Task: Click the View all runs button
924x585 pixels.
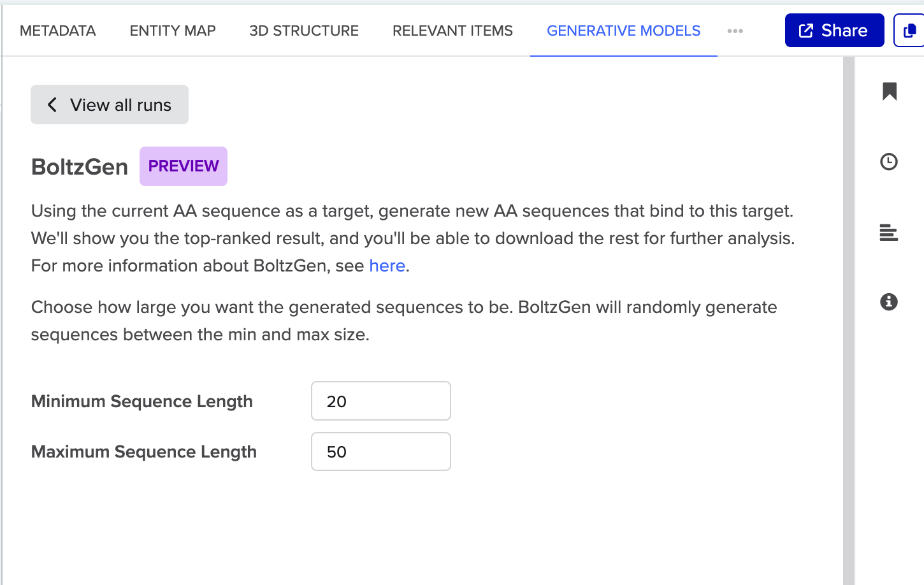Action: click(x=110, y=105)
